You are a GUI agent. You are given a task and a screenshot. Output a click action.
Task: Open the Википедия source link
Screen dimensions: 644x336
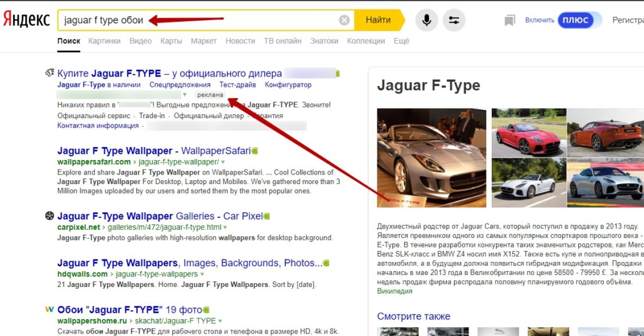tap(395, 291)
